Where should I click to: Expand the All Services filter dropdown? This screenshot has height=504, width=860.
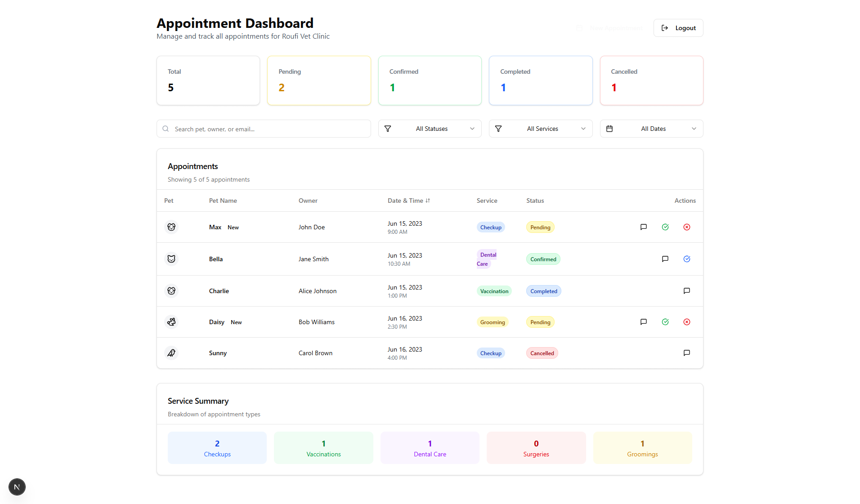pyautogui.click(x=541, y=129)
